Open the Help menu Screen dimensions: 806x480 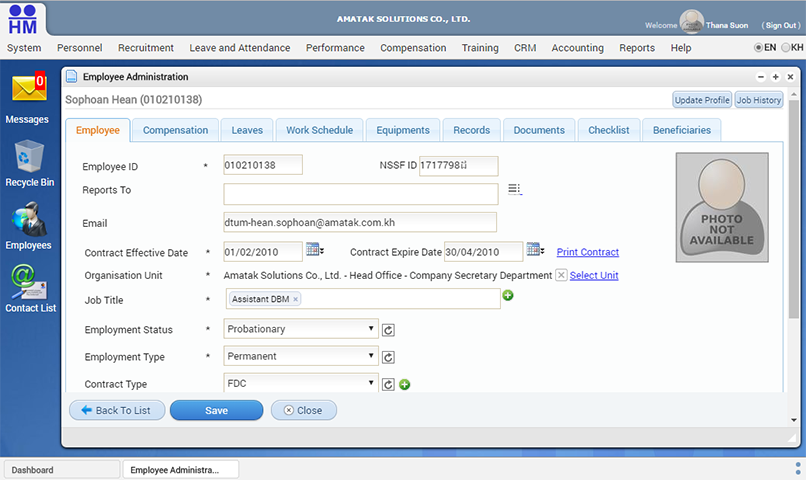click(x=681, y=48)
